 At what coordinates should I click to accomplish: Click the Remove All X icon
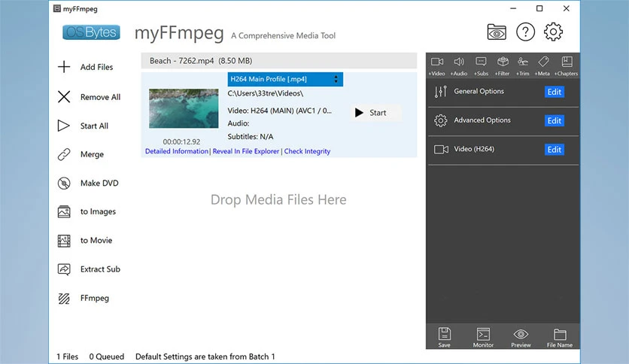point(64,96)
